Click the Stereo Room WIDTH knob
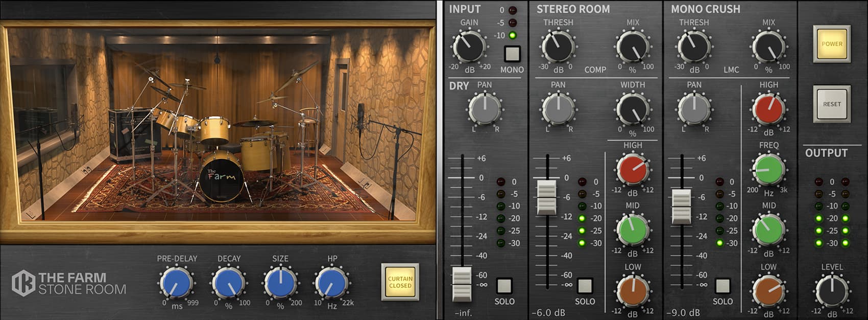 633,108
